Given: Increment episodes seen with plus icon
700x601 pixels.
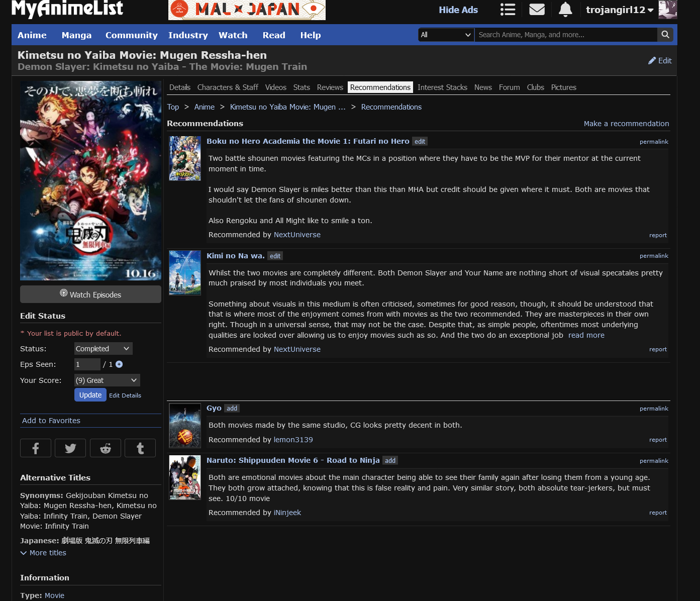Looking at the screenshot, I should click(119, 364).
